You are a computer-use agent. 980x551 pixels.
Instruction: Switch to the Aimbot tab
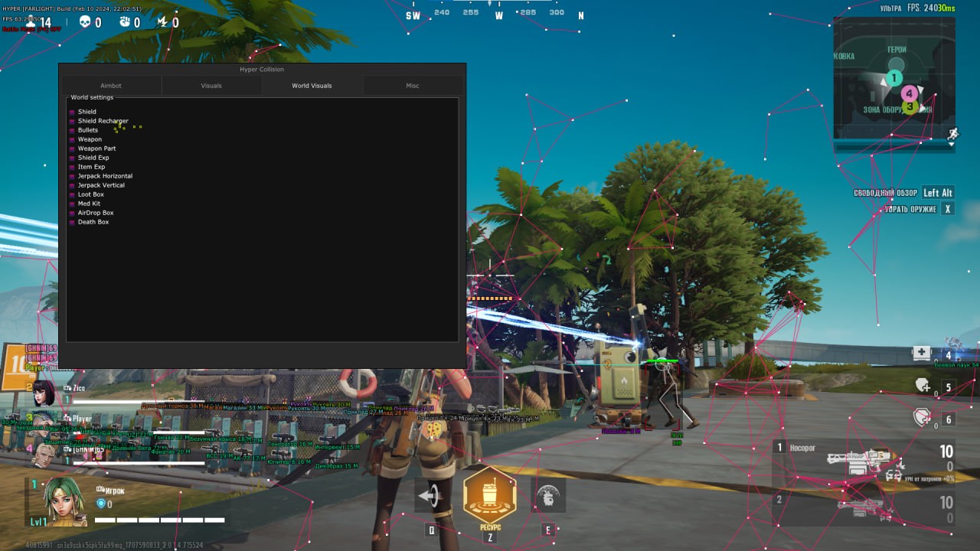click(x=111, y=86)
